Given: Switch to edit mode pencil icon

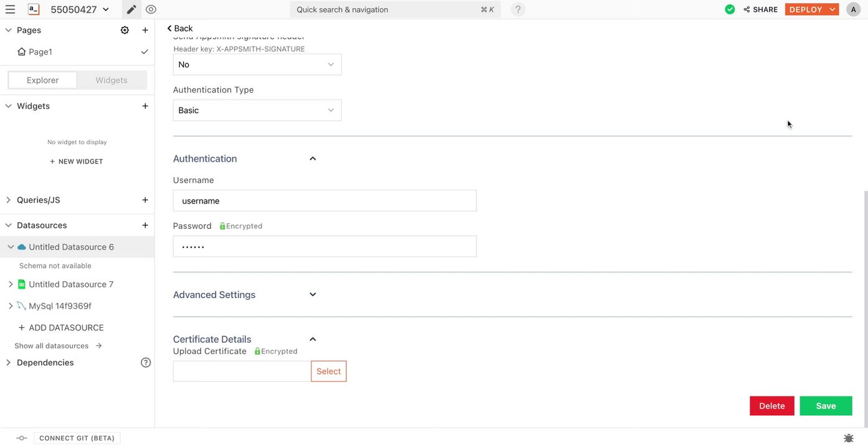Looking at the screenshot, I should [x=131, y=9].
